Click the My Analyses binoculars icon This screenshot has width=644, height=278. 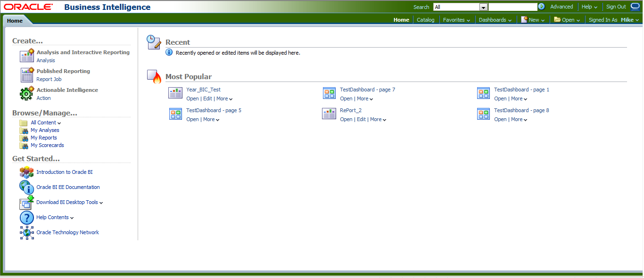tap(24, 131)
